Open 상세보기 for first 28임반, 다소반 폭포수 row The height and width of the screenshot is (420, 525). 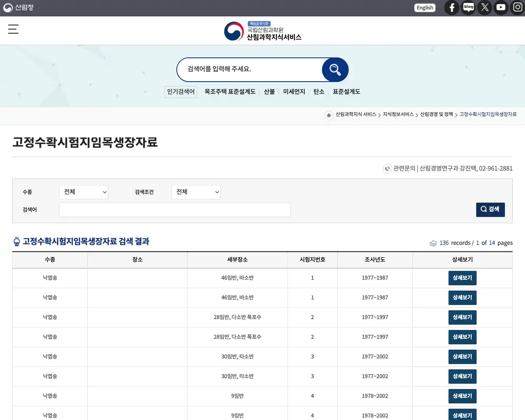pos(462,317)
